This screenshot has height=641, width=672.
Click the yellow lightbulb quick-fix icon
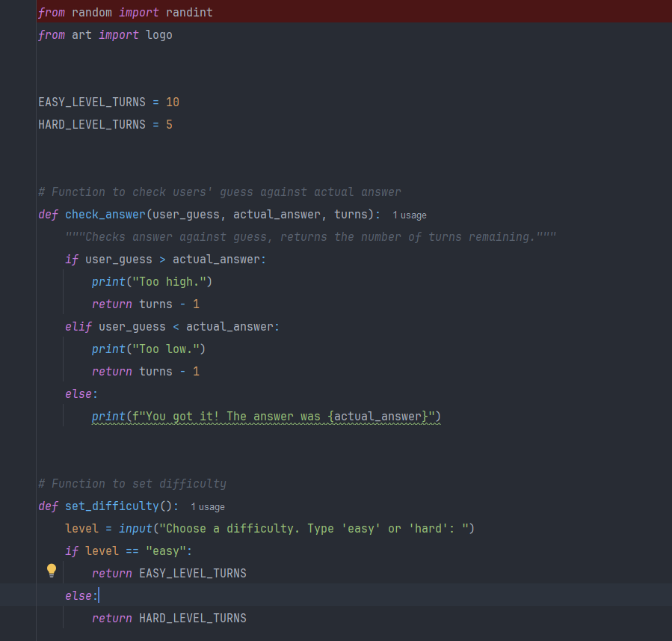(x=52, y=571)
